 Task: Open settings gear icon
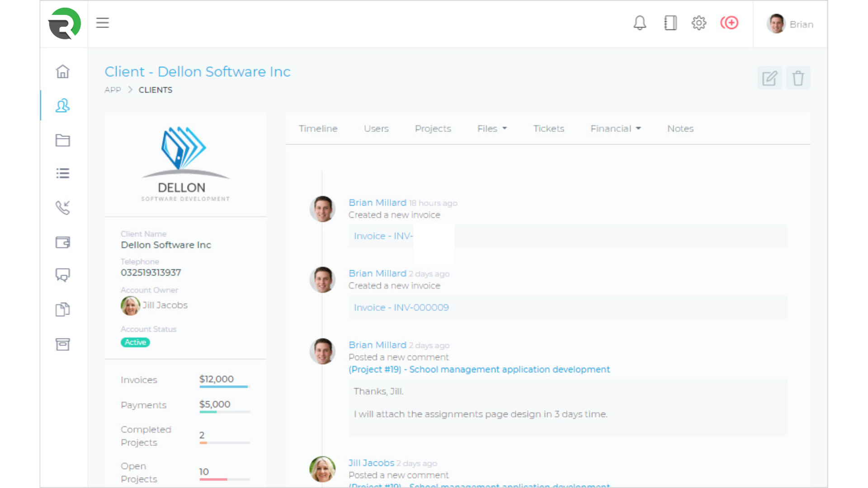pos(699,23)
